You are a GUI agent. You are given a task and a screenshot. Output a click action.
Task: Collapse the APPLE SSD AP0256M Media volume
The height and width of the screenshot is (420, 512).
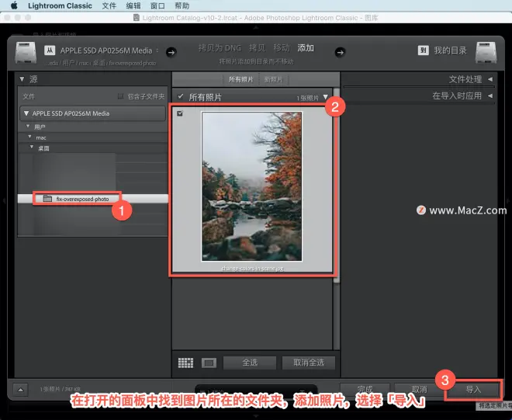[x=25, y=113]
